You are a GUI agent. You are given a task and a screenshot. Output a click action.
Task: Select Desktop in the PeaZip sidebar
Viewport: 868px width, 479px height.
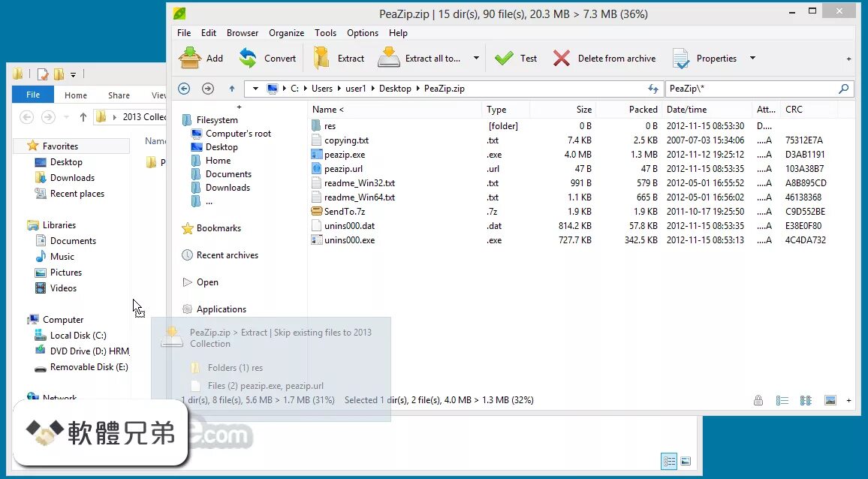coord(222,146)
